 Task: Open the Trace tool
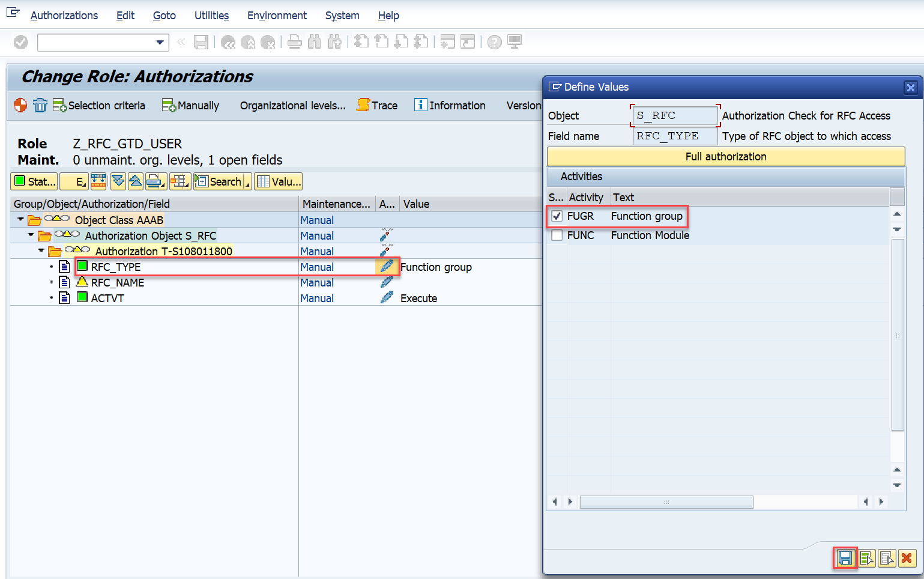pos(377,106)
